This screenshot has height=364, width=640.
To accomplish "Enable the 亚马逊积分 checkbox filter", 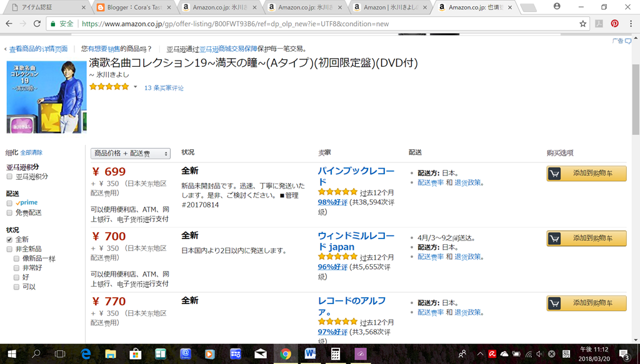I will (x=9, y=177).
